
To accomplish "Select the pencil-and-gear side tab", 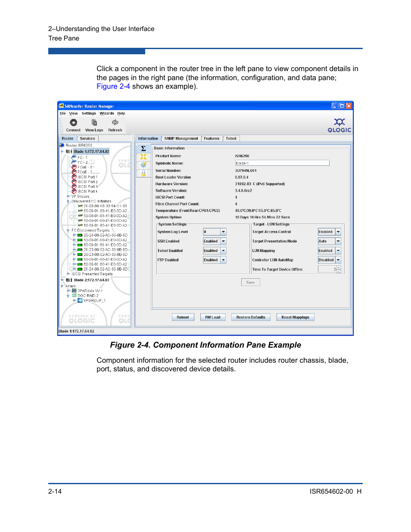I will coord(143,165).
